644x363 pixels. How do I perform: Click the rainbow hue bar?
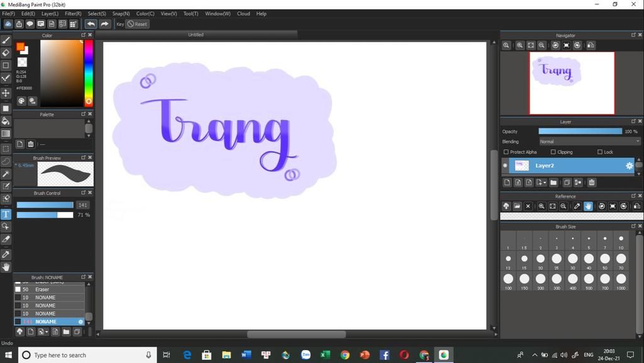click(x=88, y=73)
